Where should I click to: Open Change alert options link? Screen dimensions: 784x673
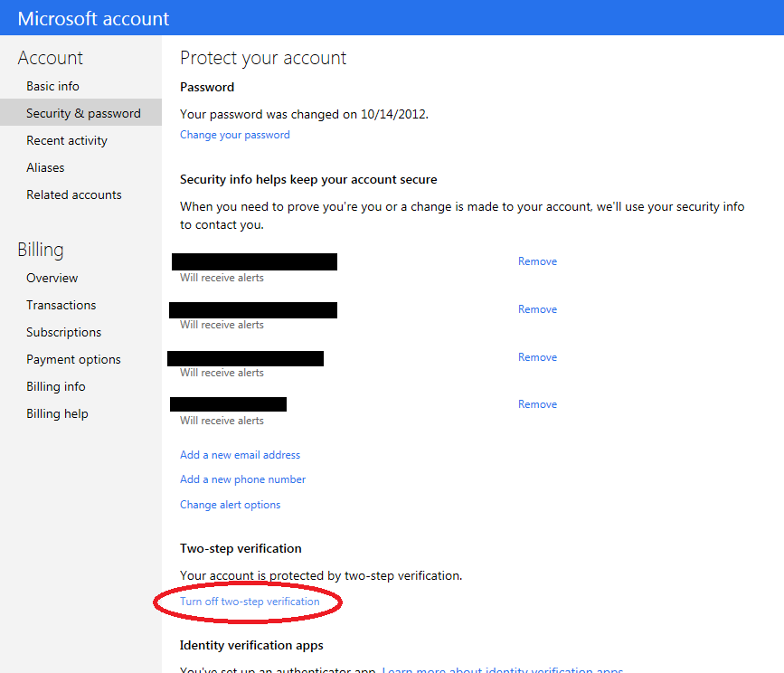(x=230, y=505)
